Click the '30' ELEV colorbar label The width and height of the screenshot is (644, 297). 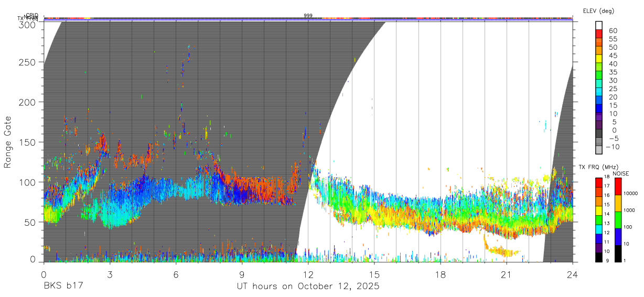pyautogui.click(x=613, y=80)
